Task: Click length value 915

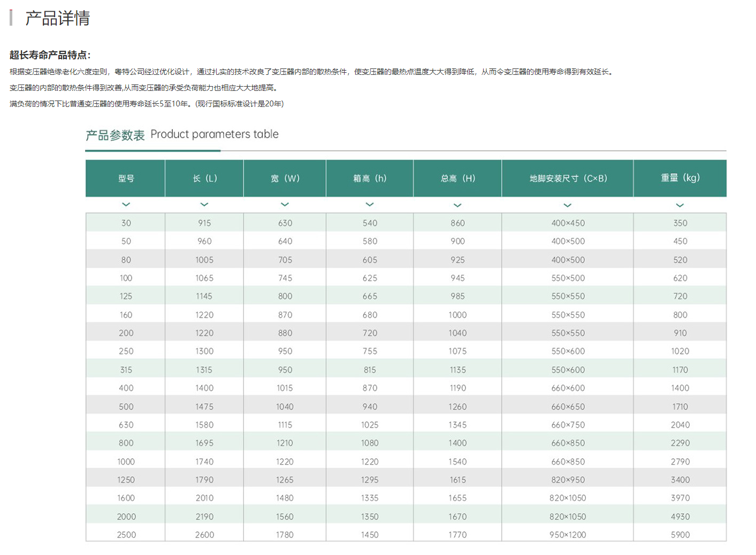Action: 204,223
